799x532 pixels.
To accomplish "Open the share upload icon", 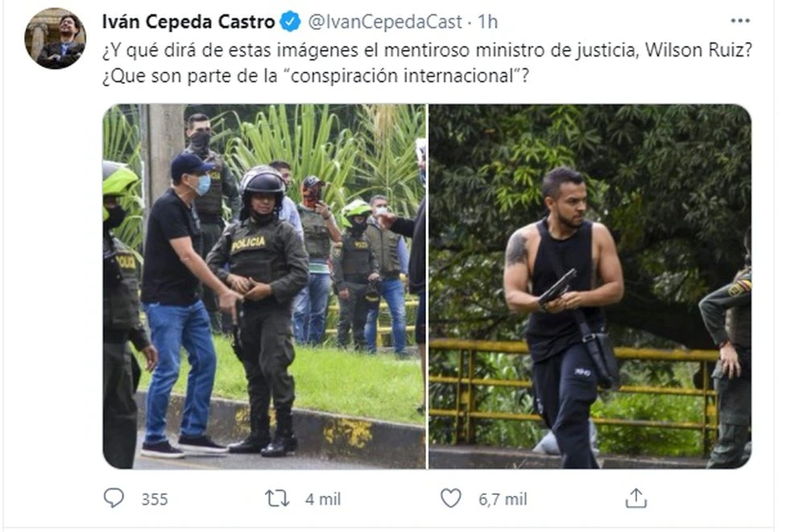I will [636, 498].
